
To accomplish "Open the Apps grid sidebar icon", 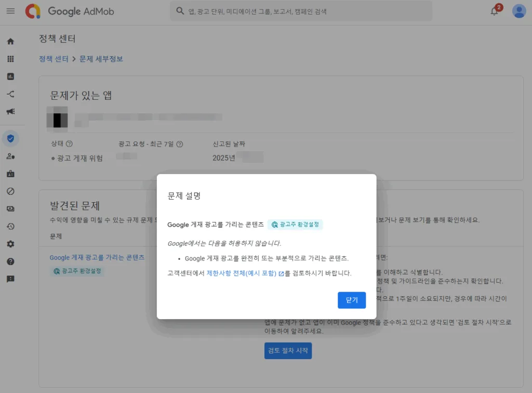I will tap(10, 59).
